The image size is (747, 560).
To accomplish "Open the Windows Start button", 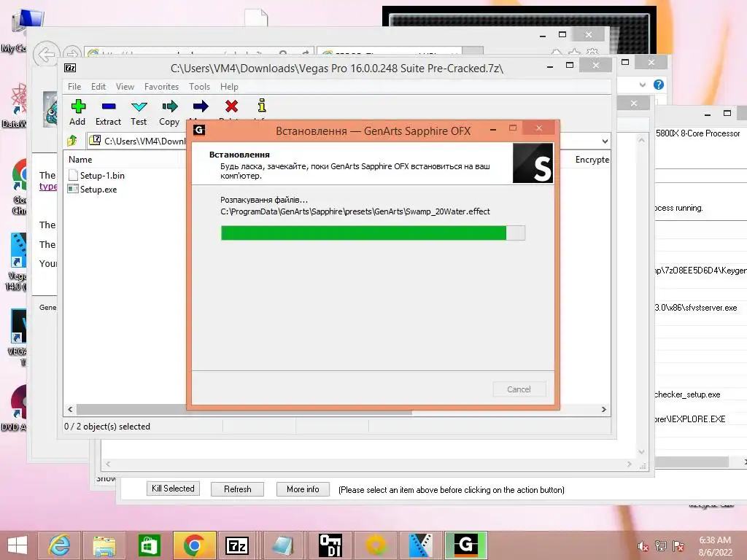I will click(18, 545).
